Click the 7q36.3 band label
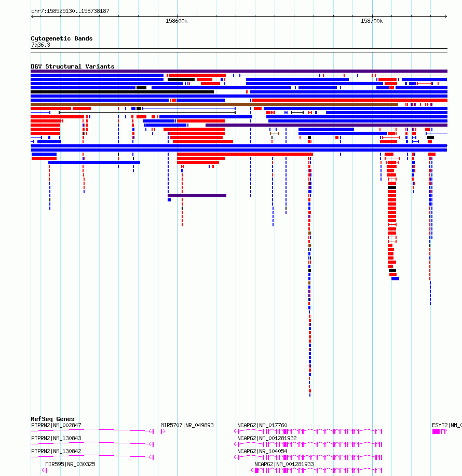Image resolution: width=462 pixels, height=476 pixels. [x=40, y=45]
